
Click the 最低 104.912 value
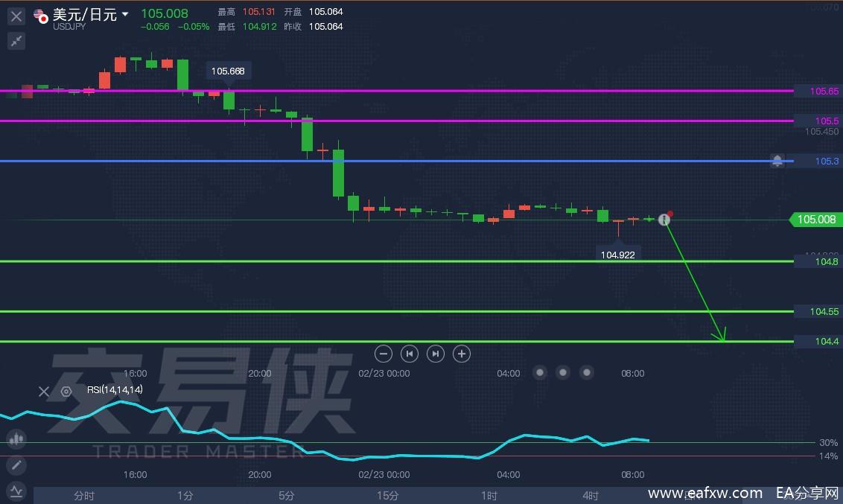click(x=259, y=26)
